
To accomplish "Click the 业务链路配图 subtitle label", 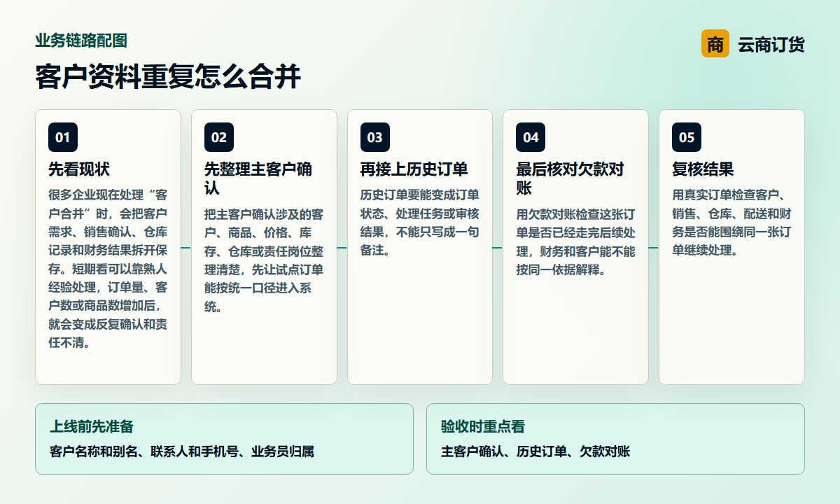I will pyautogui.click(x=81, y=41).
